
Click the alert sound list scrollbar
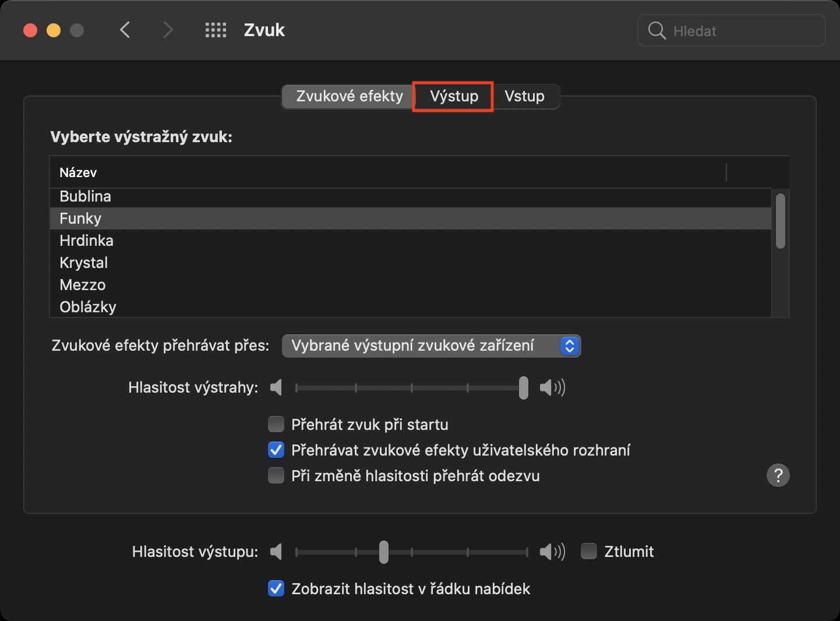781,221
